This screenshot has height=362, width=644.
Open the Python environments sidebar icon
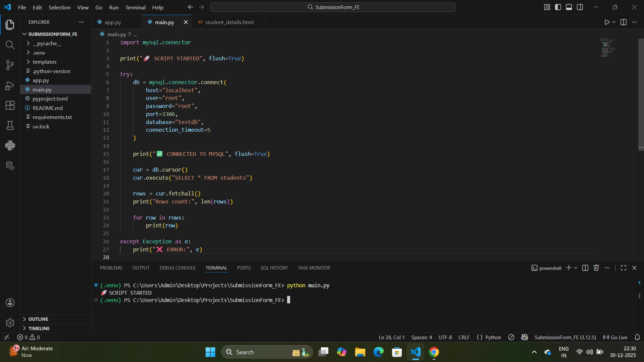click(x=10, y=145)
